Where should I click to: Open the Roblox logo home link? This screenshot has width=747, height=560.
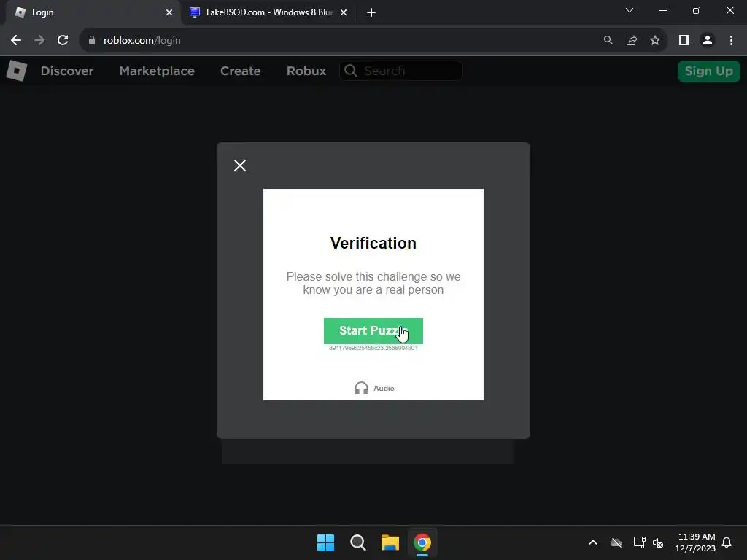tap(17, 71)
